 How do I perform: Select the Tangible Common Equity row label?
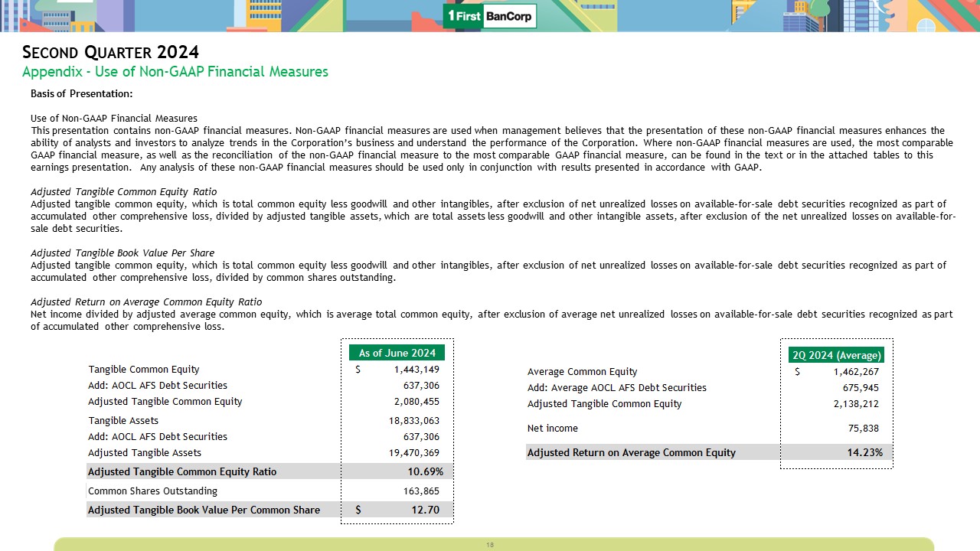tap(144, 370)
